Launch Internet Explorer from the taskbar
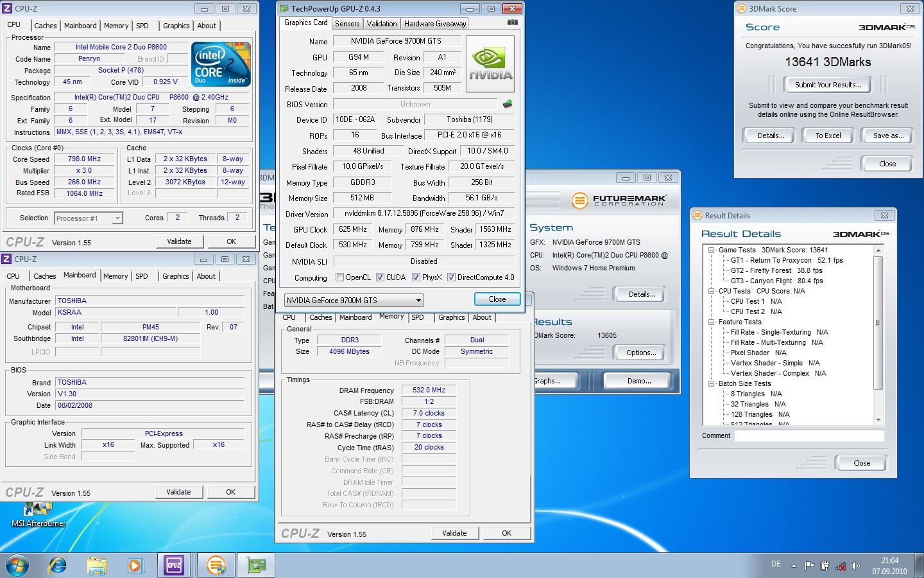Viewport: 924px width, 578px height. [58, 565]
